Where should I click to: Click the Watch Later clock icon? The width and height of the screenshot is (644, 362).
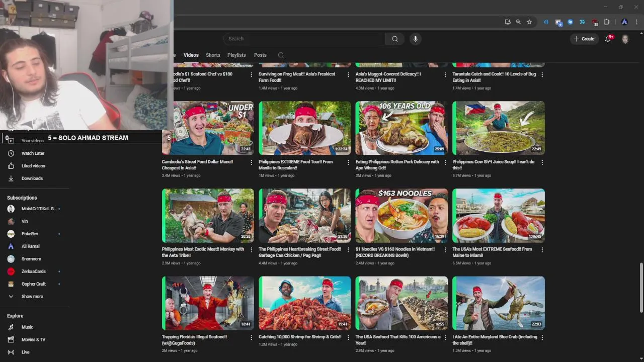click(x=11, y=153)
